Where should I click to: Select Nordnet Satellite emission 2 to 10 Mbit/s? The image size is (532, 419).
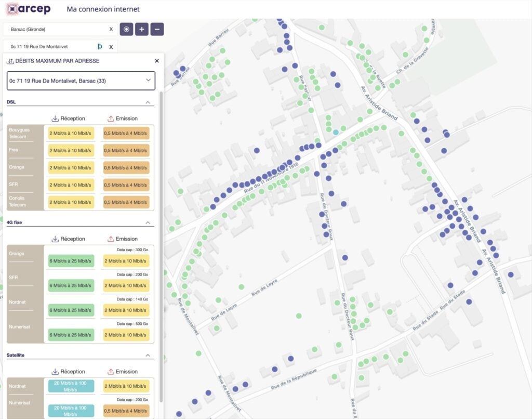[x=126, y=386]
